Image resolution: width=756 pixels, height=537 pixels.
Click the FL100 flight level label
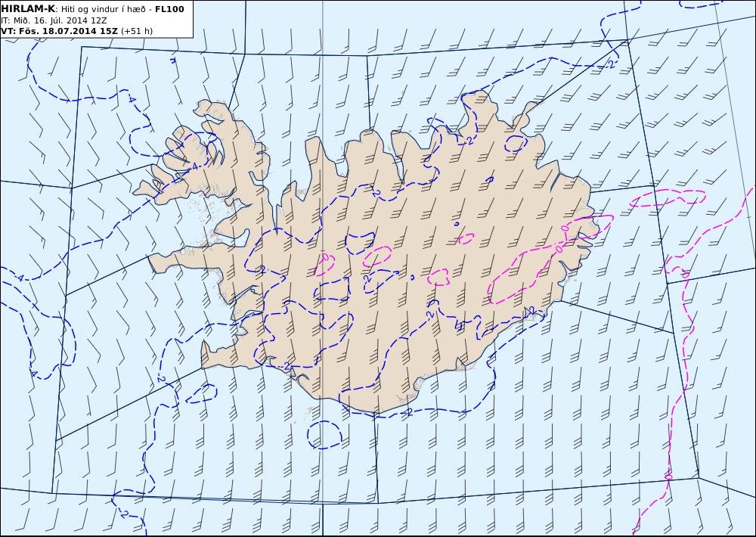[169, 9]
